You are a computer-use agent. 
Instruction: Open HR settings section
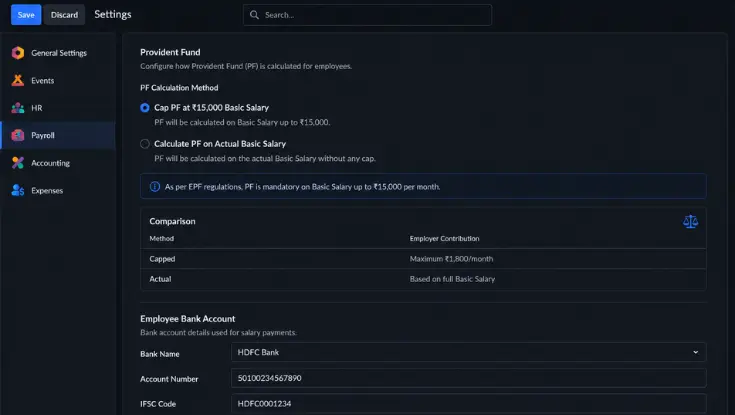click(59, 108)
